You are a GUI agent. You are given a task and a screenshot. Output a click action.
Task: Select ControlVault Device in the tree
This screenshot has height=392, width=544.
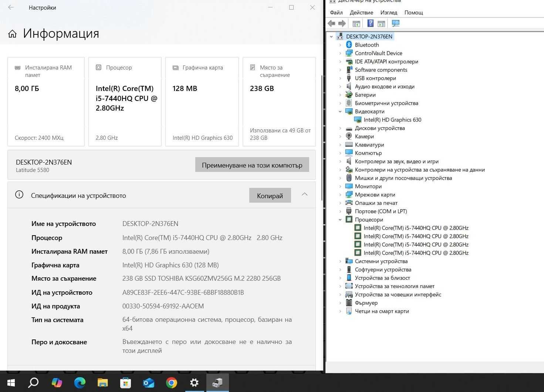(378, 53)
